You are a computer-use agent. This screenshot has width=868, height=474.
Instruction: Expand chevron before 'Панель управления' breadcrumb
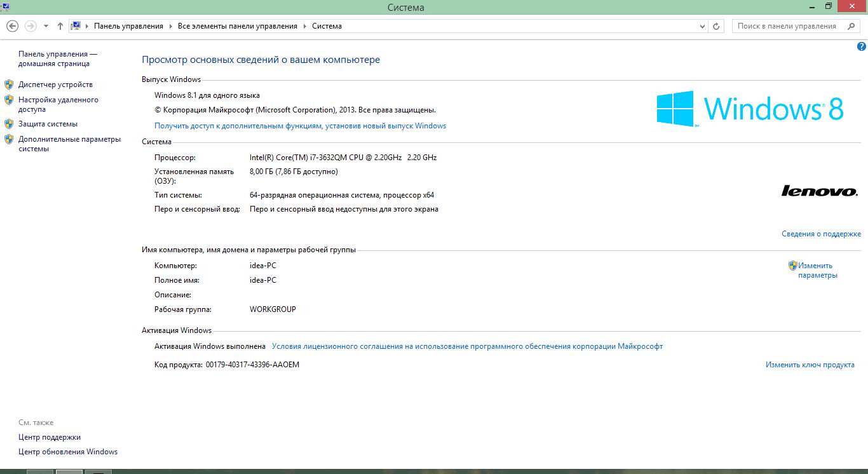(87, 26)
